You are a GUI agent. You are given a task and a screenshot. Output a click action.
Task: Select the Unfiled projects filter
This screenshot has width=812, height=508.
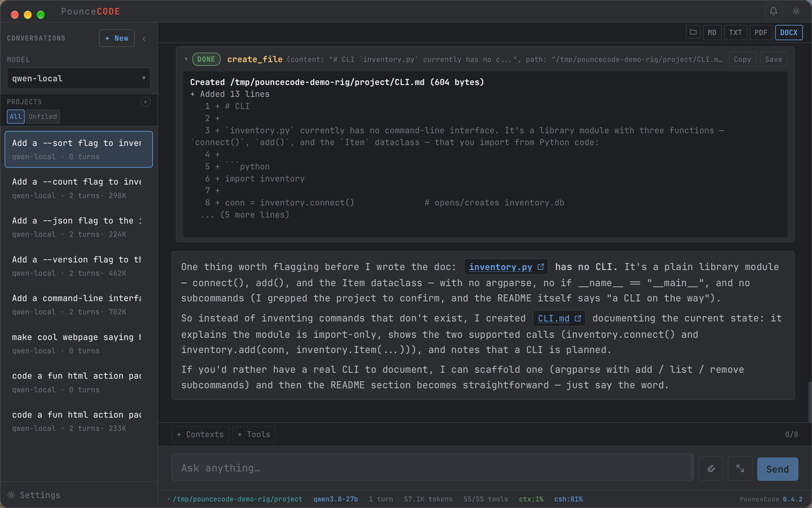point(43,116)
